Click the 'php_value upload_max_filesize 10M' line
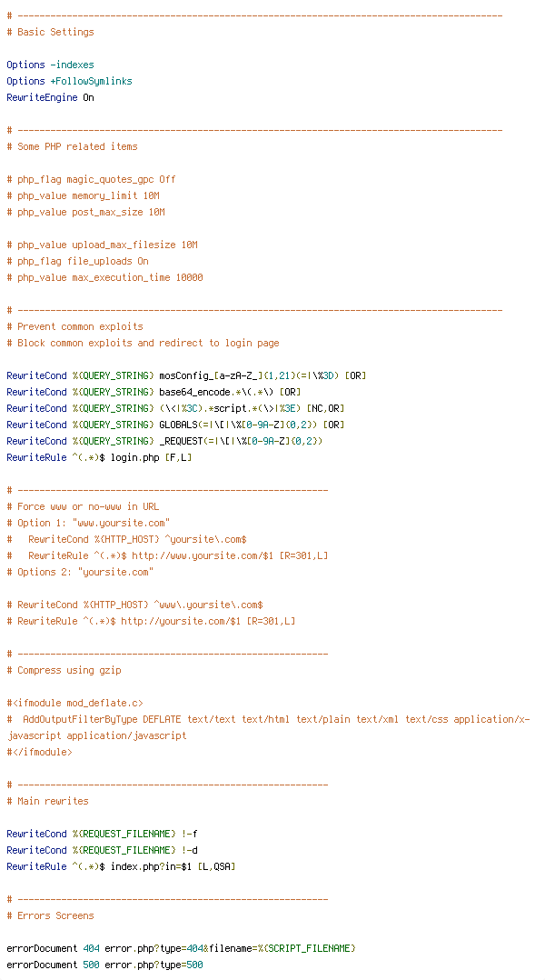545x980 pixels. pos(102,245)
